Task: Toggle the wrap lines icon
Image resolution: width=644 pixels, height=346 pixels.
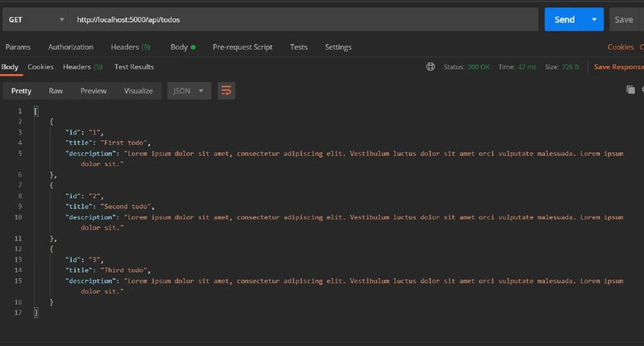Action: point(226,91)
